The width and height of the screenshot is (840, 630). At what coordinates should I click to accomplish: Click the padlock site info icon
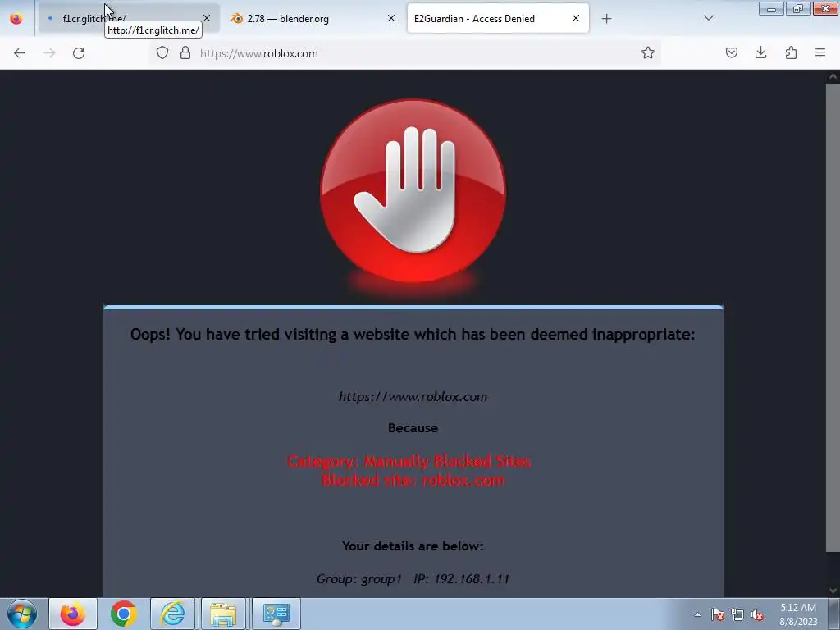[185, 52]
